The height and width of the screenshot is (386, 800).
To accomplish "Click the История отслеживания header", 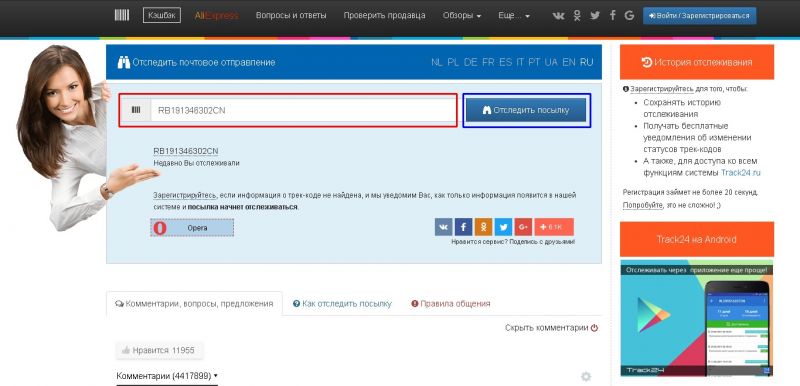I will click(x=696, y=62).
